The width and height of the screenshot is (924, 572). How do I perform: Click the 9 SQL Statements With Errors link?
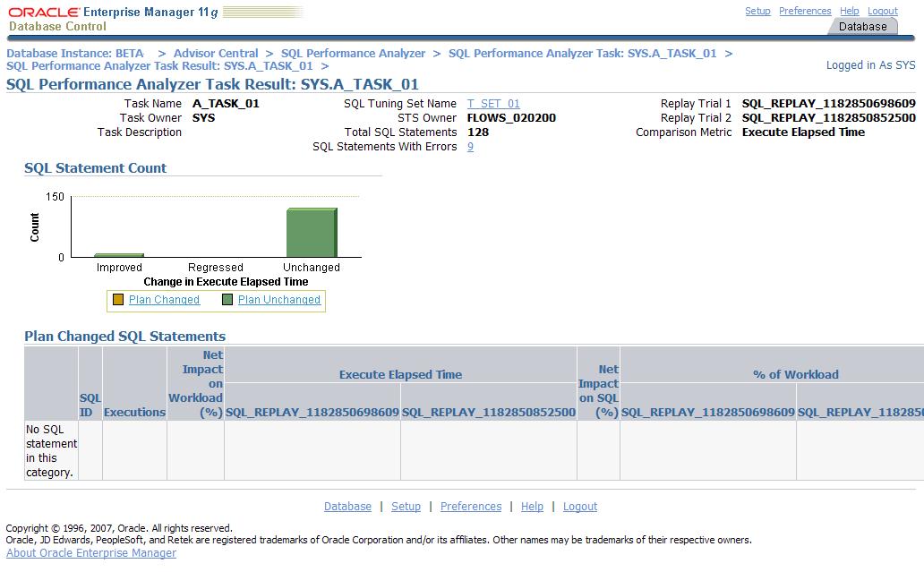pyautogui.click(x=470, y=147)
